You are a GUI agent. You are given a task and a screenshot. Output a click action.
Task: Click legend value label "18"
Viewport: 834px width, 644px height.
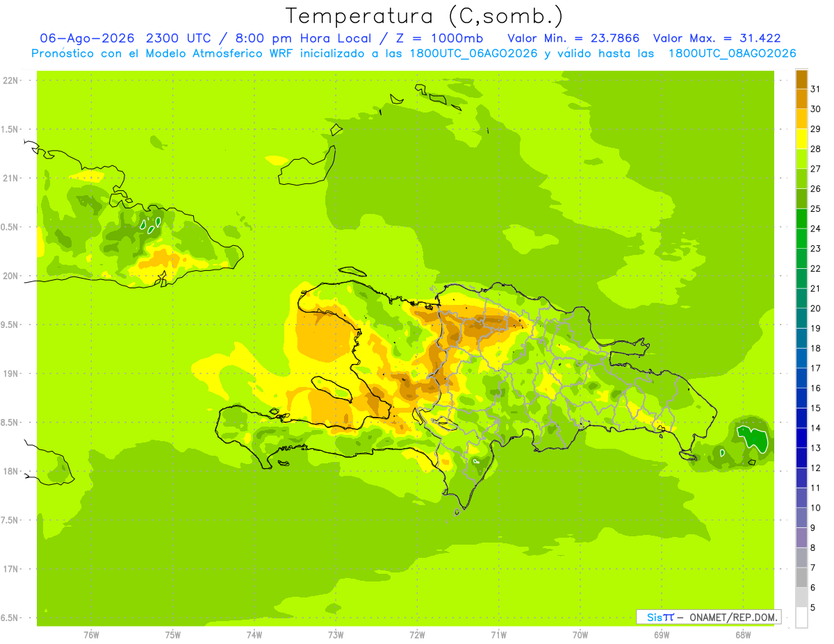pos(816,348)
